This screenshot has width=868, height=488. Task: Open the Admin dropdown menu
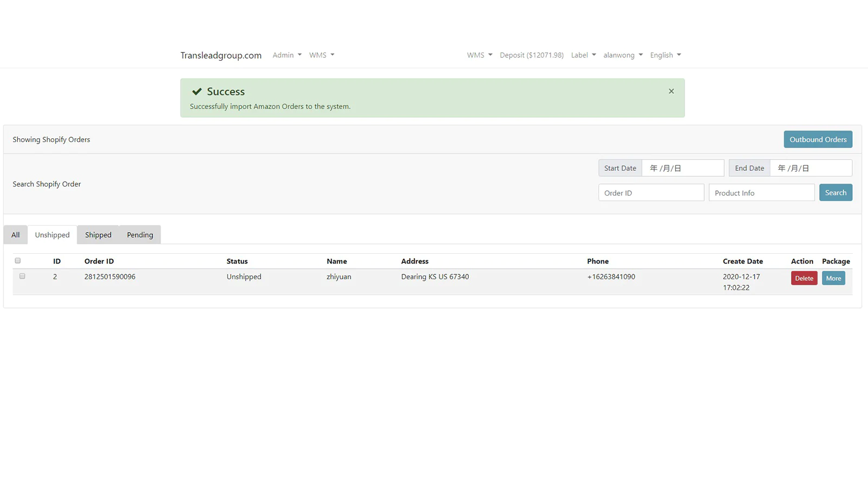click(286, 55)
